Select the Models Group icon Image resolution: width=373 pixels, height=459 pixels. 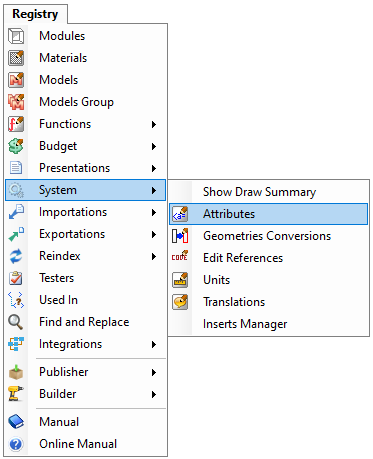16,102
